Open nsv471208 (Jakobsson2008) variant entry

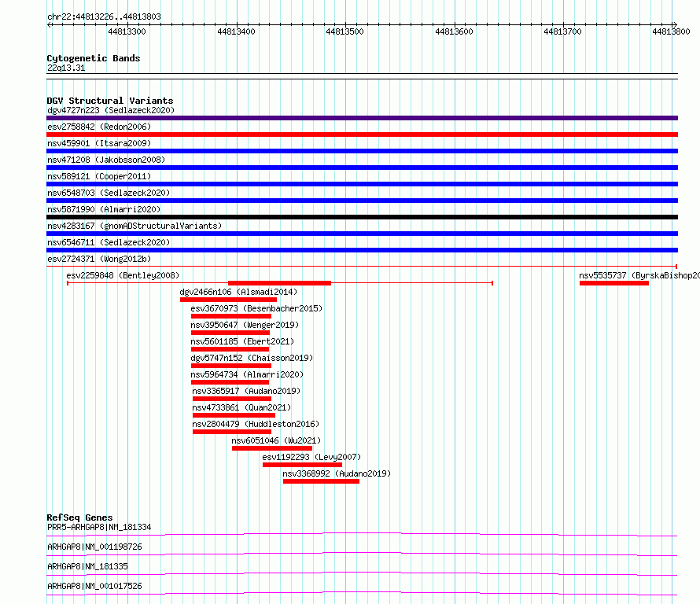pos(106,160)
